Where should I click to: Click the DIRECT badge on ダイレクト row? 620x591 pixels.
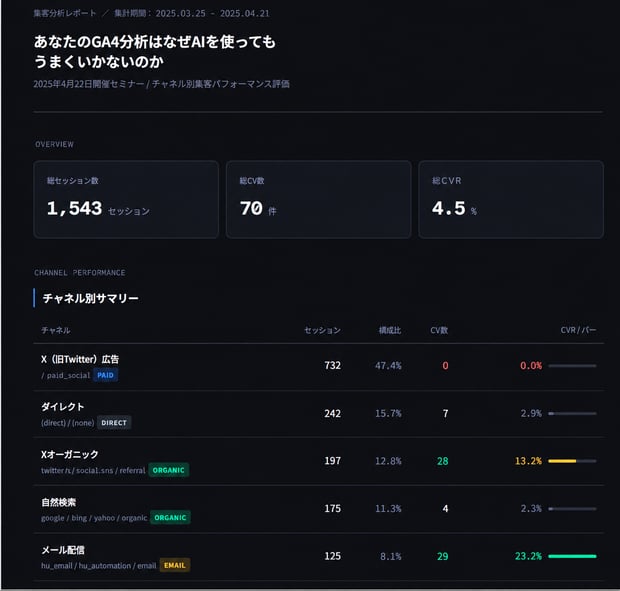click(x=114, y=423)
